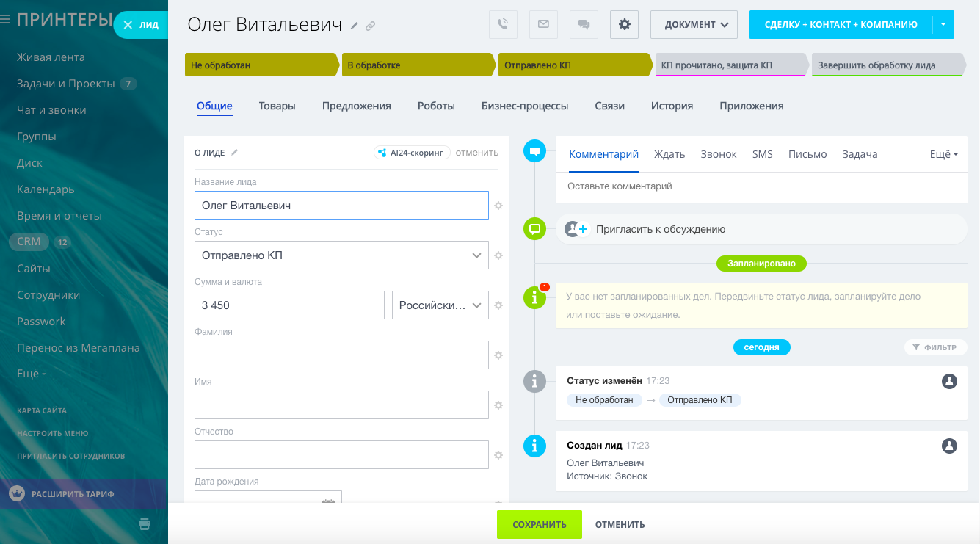Select the Комментарий timeline tab
This screenshot has width=980, height=544.
click(x=603, y=154)
